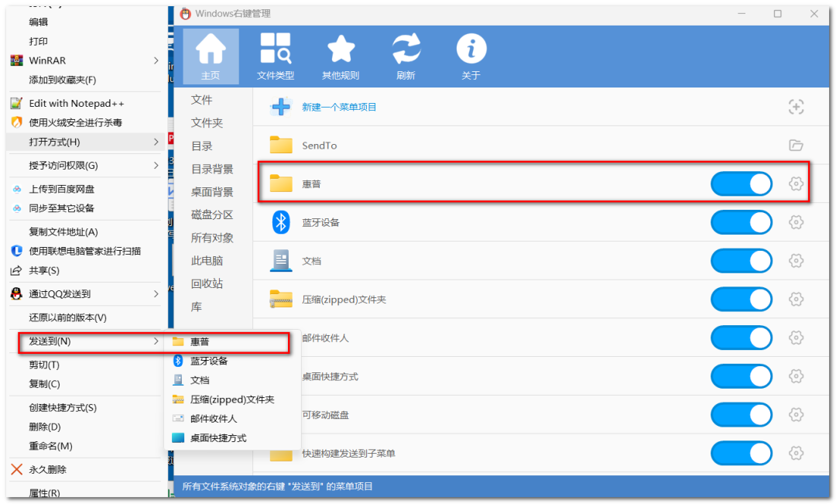Click open-folder icon on SendTo row
836x504 pixels.
[796, 145]
